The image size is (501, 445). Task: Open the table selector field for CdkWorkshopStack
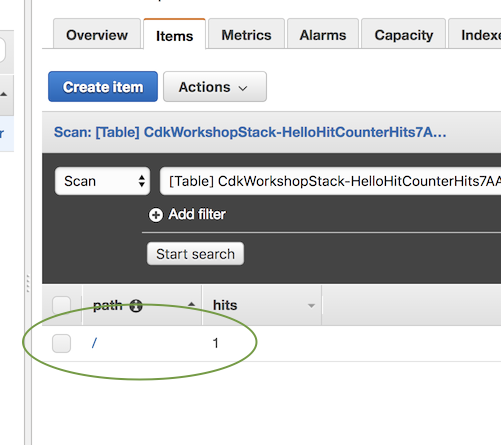(x=330, y=181)
